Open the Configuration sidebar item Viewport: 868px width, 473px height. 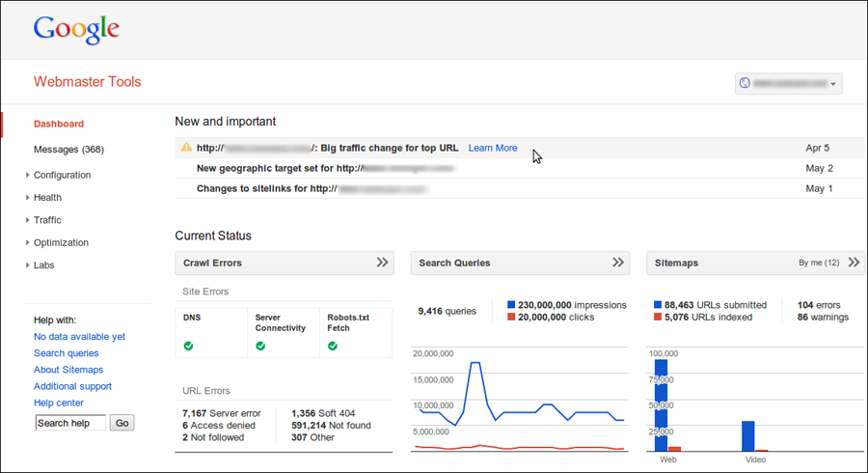pyautogui.click(x=62, y=175)
